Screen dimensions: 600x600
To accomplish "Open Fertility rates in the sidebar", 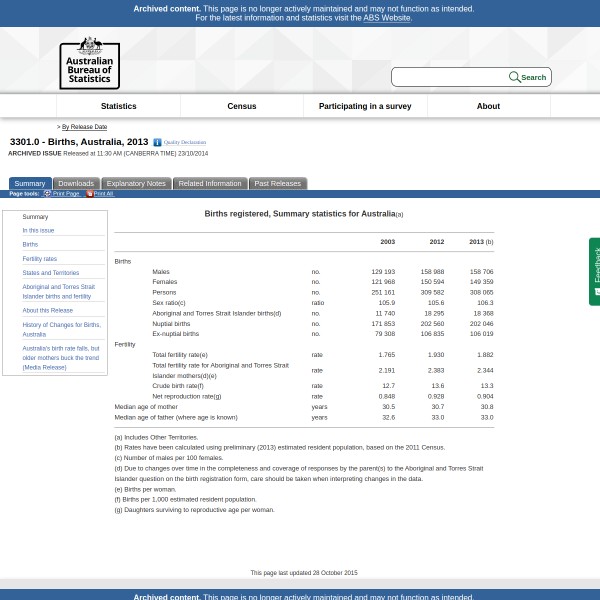I will (40, 259).
